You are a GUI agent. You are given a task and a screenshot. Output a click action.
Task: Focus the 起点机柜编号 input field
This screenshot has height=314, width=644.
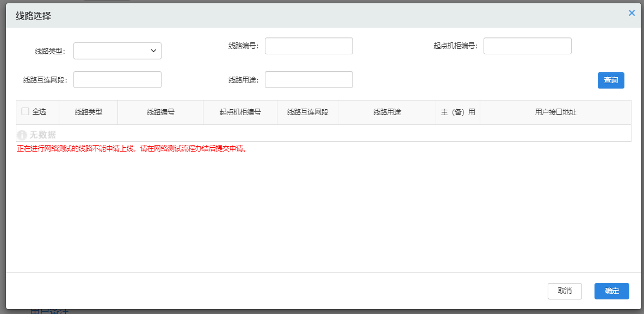click(x=528, y=46)
